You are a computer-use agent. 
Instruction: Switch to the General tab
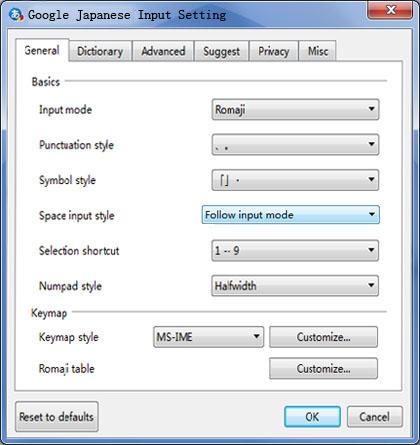(42, 50)
